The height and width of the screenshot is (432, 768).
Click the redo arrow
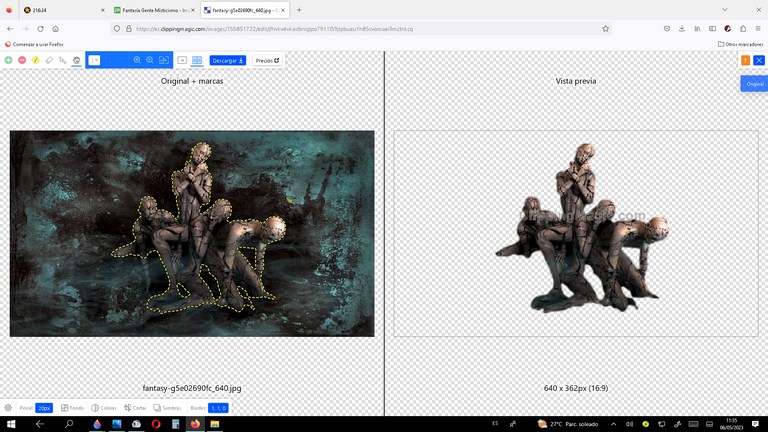(122, 60)
